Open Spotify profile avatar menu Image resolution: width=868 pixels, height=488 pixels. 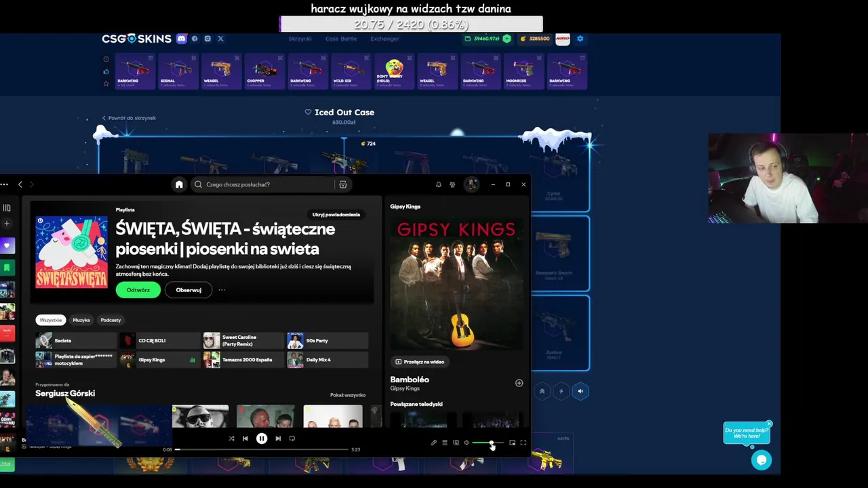click(x=472, y=184)
